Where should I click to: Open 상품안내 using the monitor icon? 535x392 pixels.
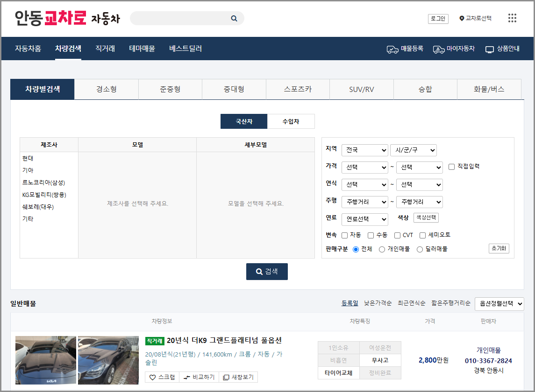pyautogui.click(x=489, y=48)
